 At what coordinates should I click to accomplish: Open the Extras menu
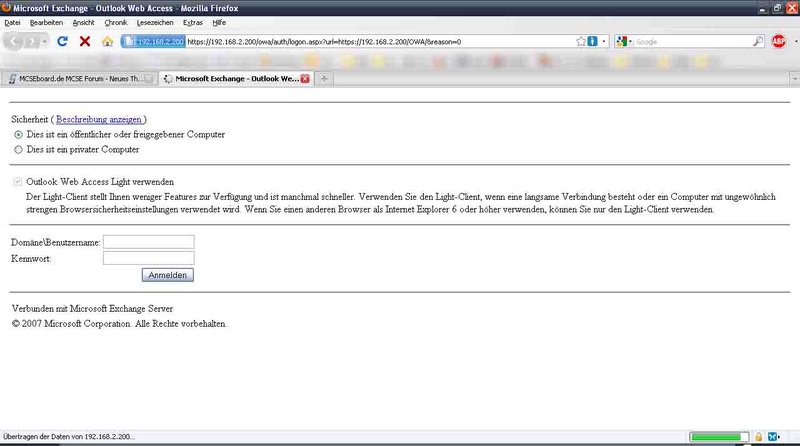click(x=193, y=22)
